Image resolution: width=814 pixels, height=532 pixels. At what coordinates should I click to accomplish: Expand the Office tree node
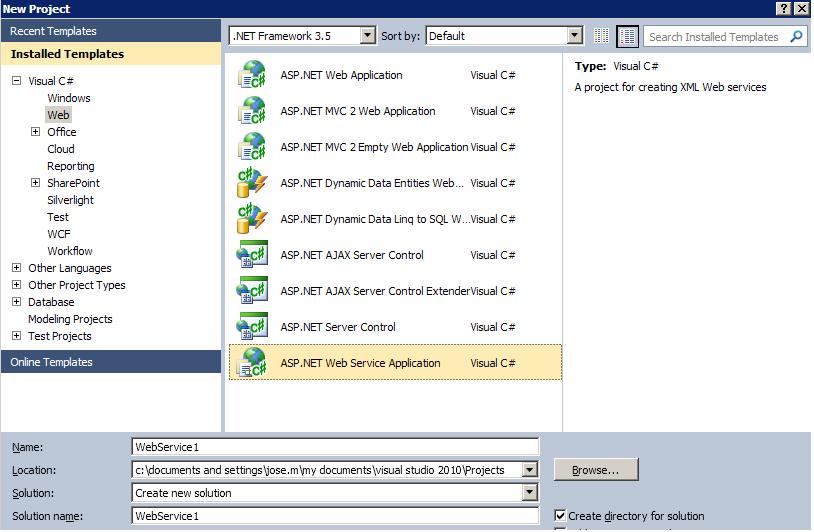(35, 131)
